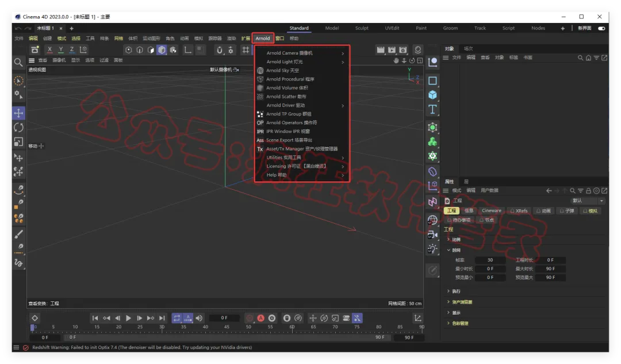Viewport: 621px width, 364px height.
Task: Click the current frame field in timeline controls
Action: [x=224, y=318]
